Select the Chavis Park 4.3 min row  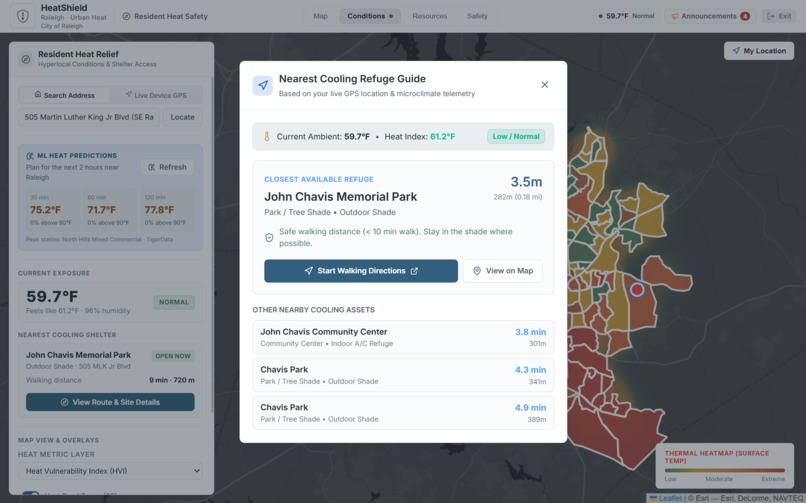coord(403,375)
